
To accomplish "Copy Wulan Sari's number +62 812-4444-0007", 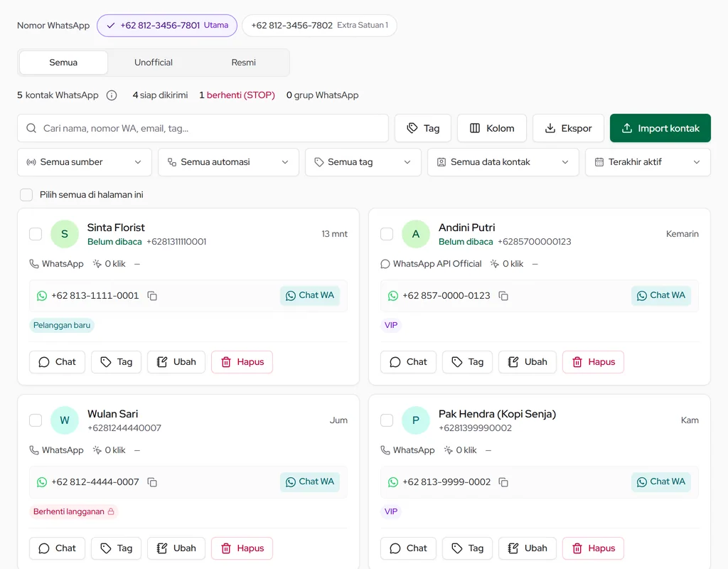I will click(152, 482).
